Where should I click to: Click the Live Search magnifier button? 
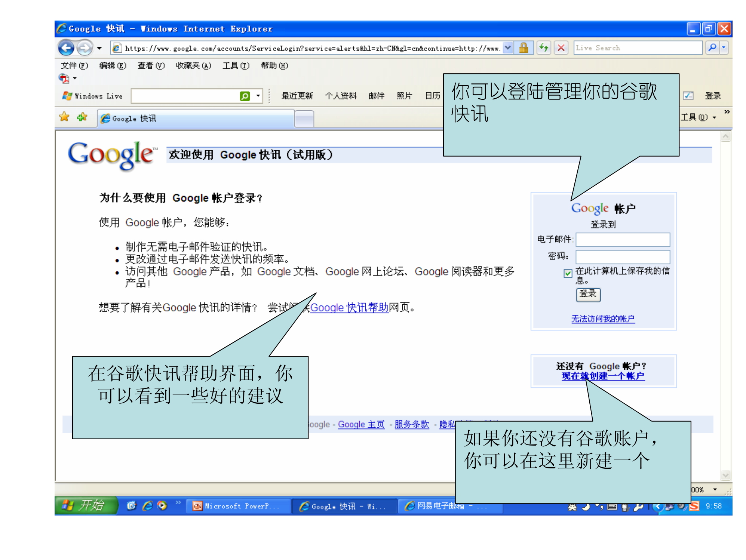pos(712,47)
